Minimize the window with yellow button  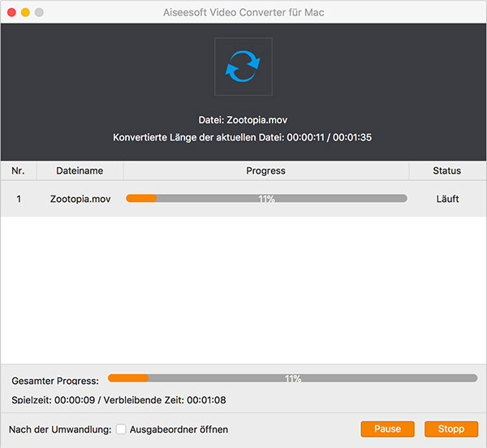pyautogui.click(x=25, y=12)
